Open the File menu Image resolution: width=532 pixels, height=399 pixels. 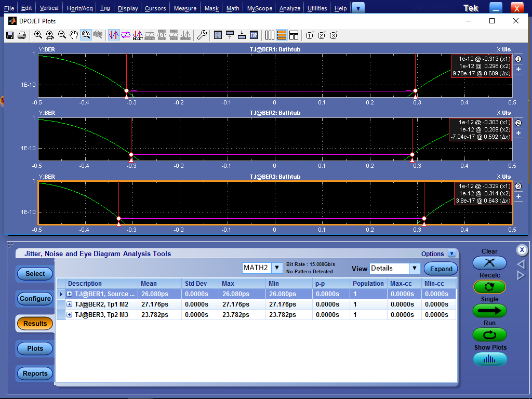coord(9,8)
